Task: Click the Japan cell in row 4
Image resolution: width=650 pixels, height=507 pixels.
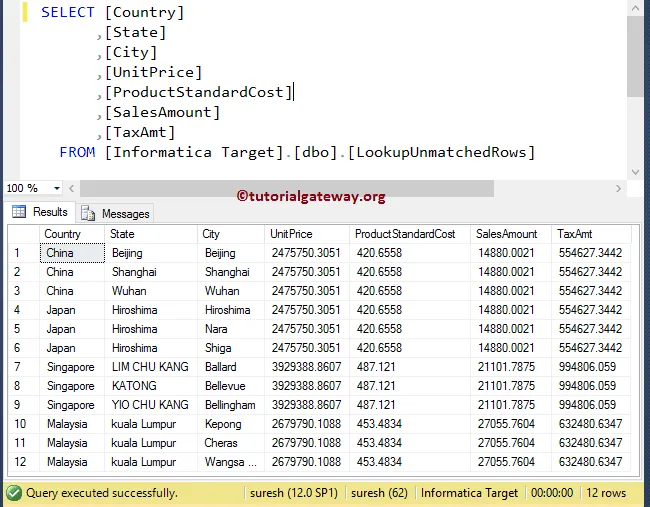Action: (x=72, y=310)
